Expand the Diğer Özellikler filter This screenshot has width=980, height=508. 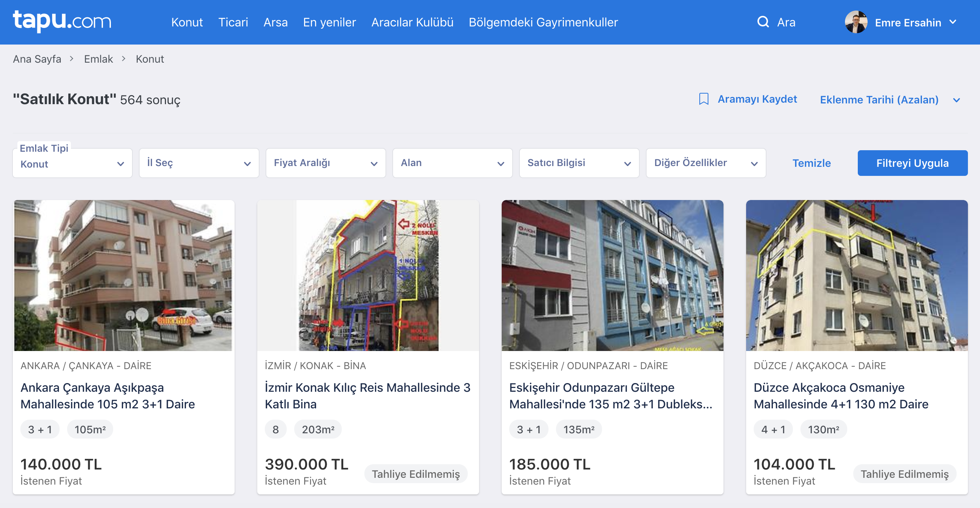(x=705, y=163)
